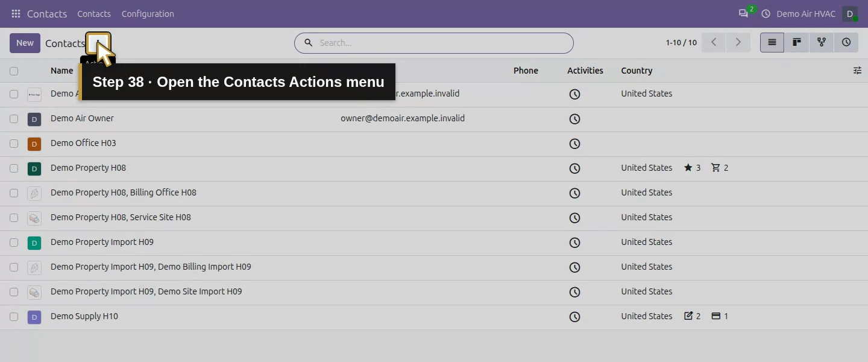Image resolution: width=868 pixels, height=362 pixels.
Task: Open the activities clock in top bar
Action: [x=766, y=13]
